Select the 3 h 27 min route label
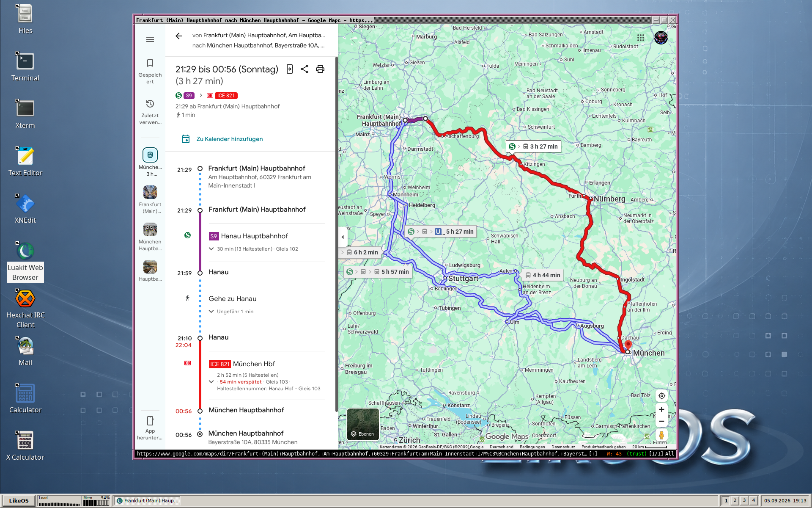The width and height of the screenshot is (812, 508). [x=534, y=146]
